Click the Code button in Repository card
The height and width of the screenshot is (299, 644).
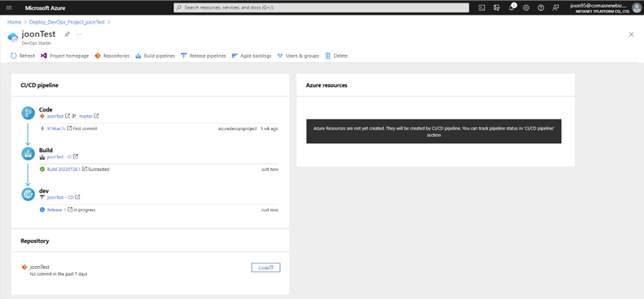(266, 268)
